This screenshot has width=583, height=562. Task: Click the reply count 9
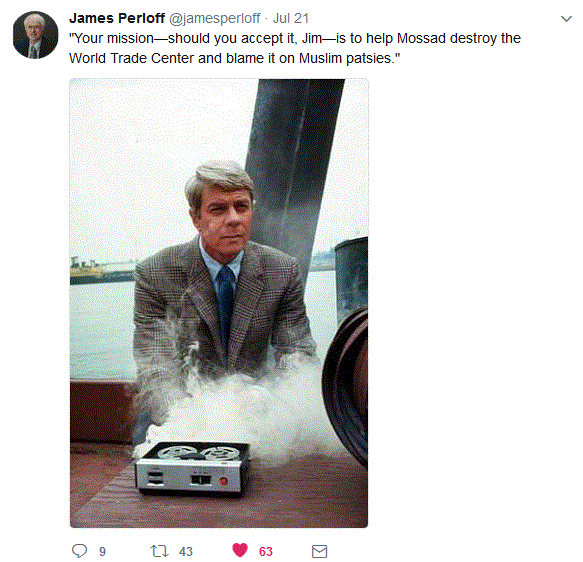pos(102,551)
